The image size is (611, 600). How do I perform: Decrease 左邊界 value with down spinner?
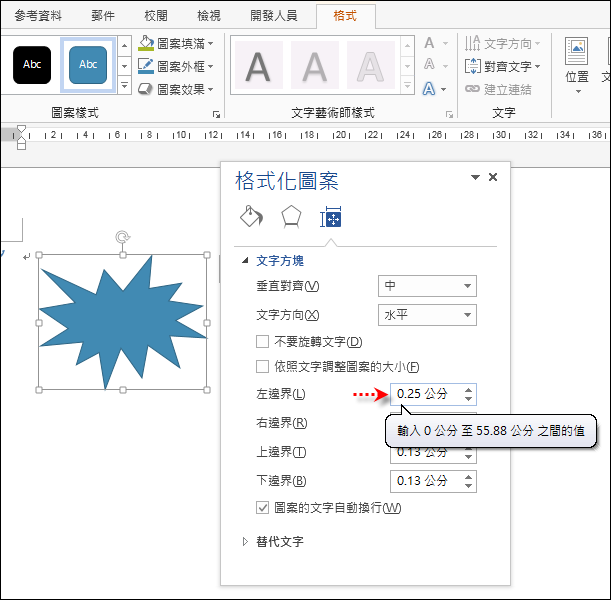[x=469, y=399]
